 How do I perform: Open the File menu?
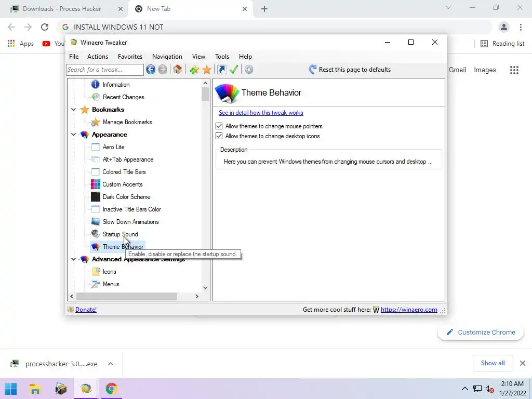[74, 57]
